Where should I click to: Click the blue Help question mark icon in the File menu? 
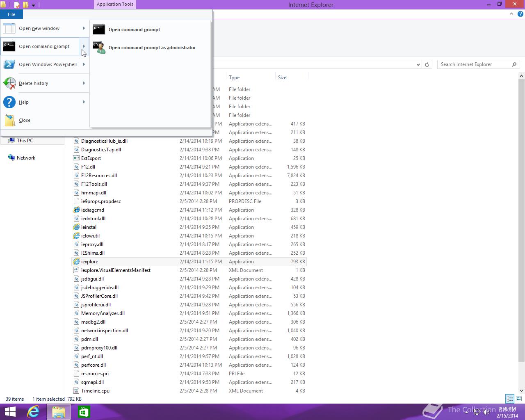[x=9, y=102]
